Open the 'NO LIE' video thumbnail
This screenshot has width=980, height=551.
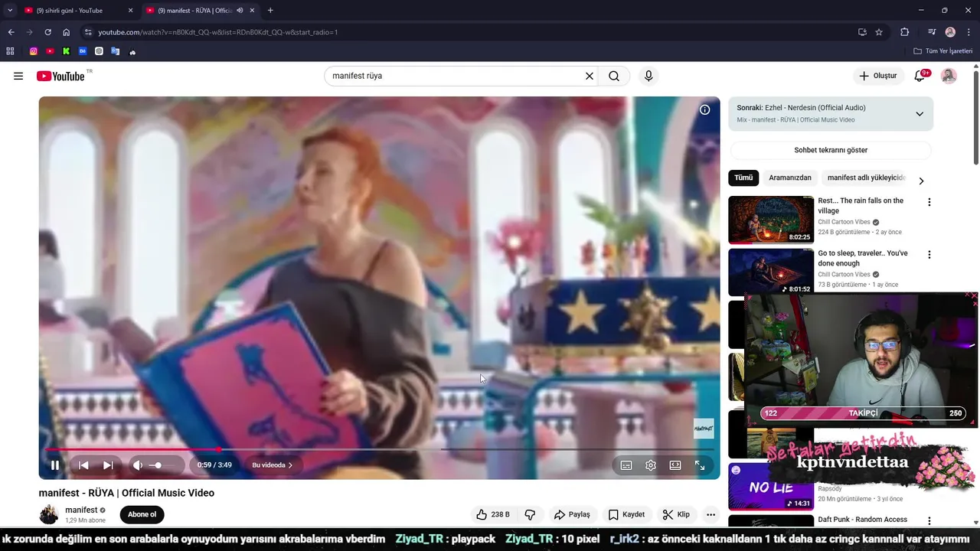(771, 487)
